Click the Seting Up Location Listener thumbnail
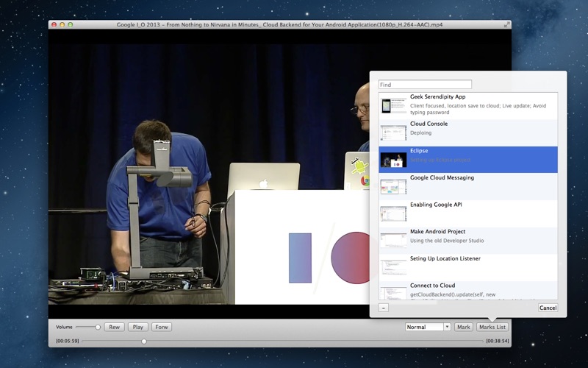Viewport: 588px width, 368px height. pyautogui.click(x=393, y=268)
